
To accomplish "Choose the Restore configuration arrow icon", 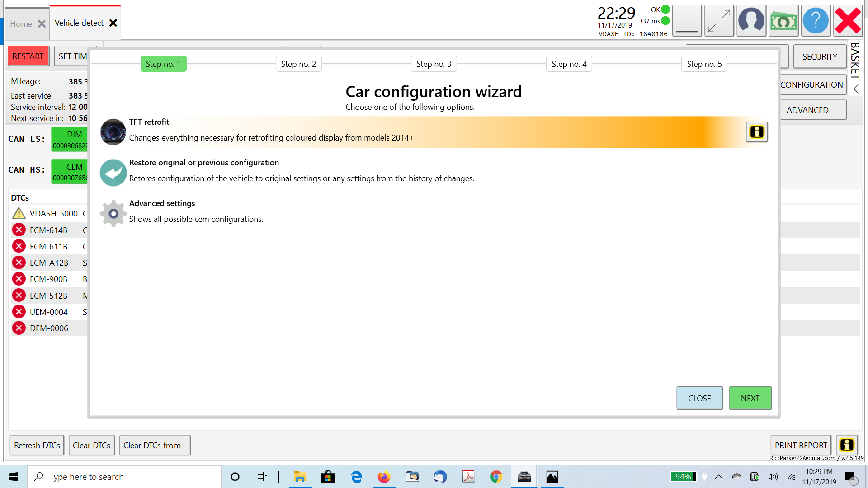I will (113, 173).
